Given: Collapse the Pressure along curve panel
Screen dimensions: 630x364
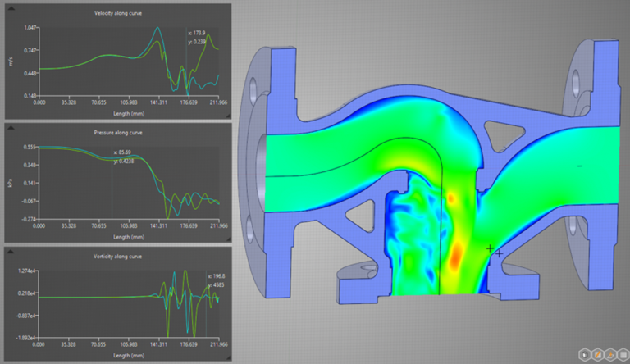Looking at the screenshot, I should click(11, 128).
